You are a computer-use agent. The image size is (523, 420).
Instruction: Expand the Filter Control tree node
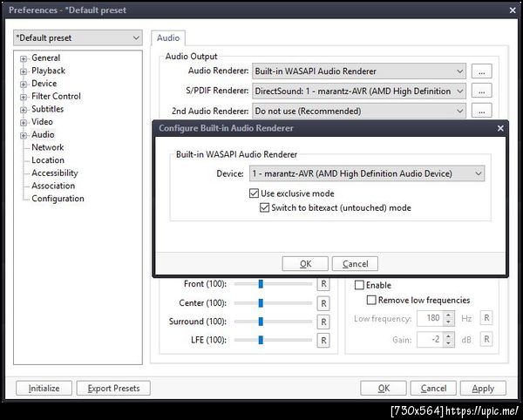coord(24,98)
